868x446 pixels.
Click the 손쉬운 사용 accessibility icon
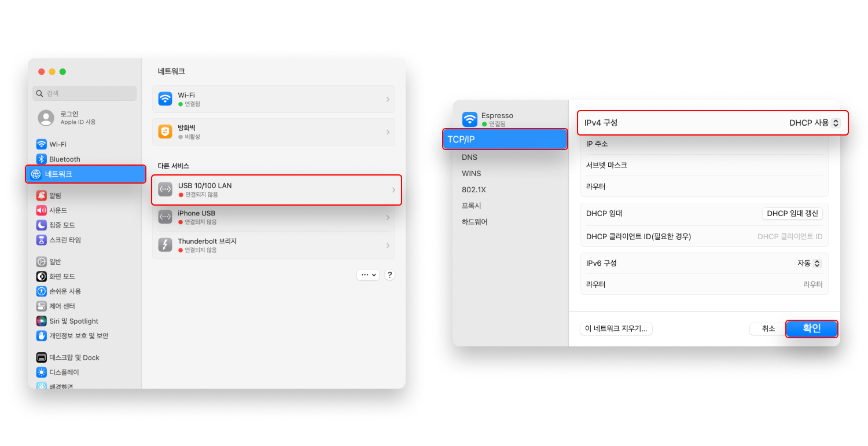pos(41,291)
